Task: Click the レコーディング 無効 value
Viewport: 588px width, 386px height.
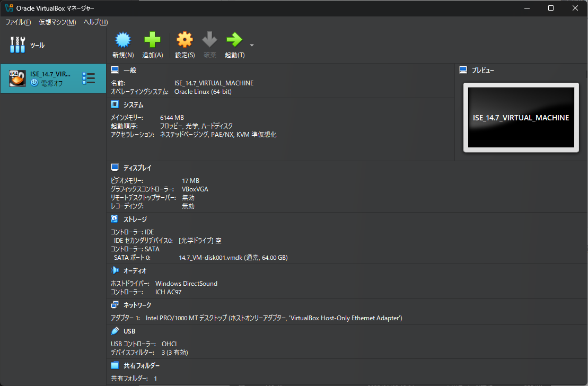Action: point(188,206)
